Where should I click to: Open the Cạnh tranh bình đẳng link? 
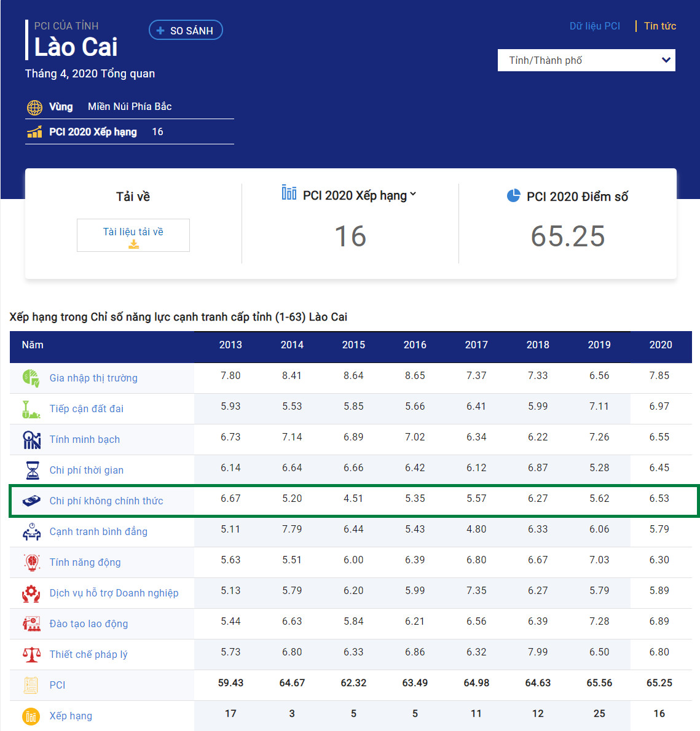[98, 532]
